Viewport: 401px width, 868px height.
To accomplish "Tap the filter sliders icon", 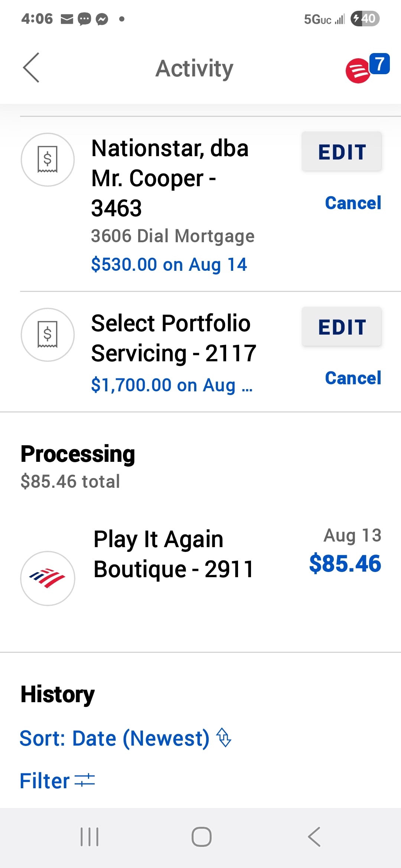I will point(85,780).
